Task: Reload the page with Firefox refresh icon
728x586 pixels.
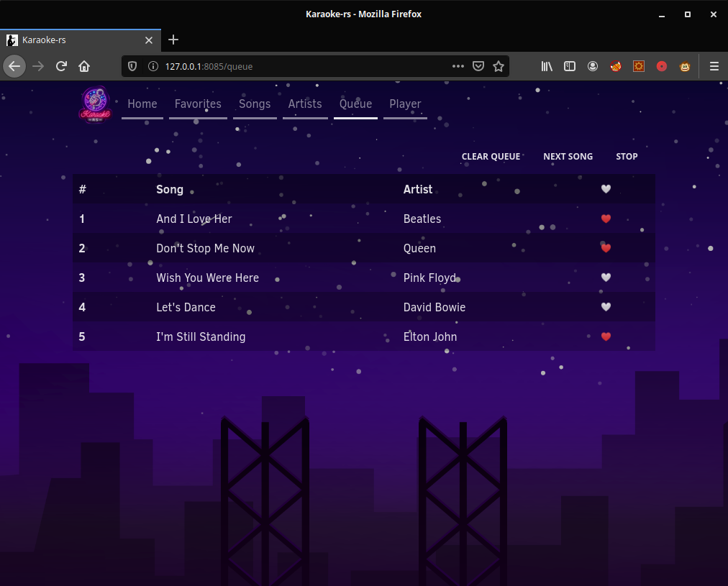Action: pos(61,66)
